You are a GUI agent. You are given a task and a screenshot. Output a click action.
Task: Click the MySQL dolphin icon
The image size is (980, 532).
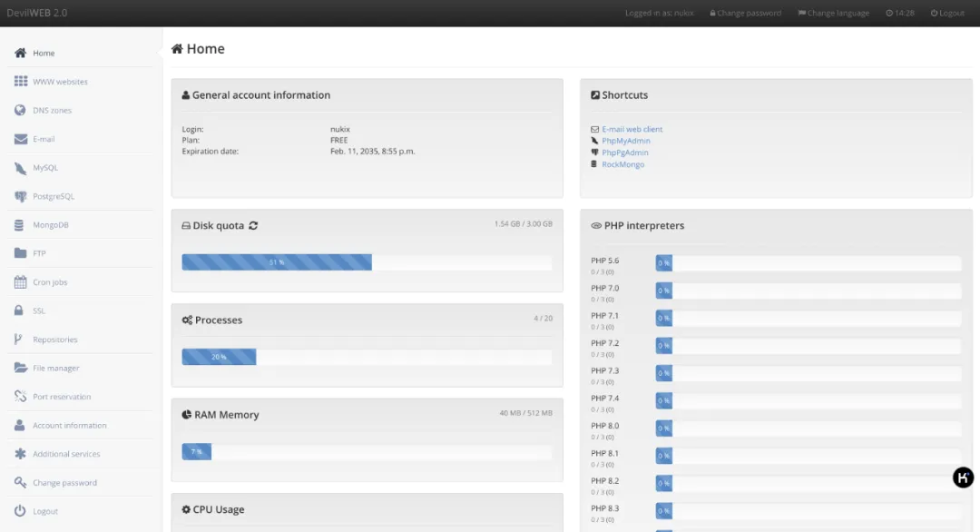point(20,168)
